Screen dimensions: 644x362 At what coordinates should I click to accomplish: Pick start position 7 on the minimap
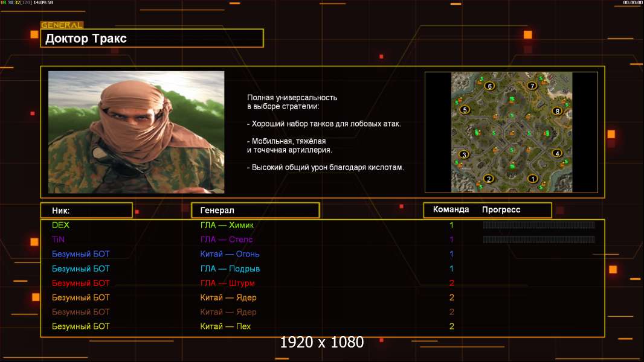pos(532,86)
